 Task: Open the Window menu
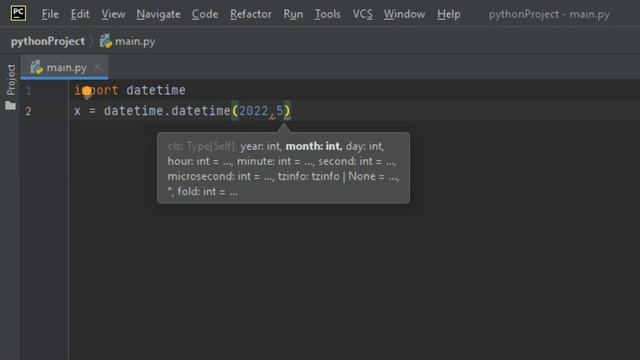(404, 14)
